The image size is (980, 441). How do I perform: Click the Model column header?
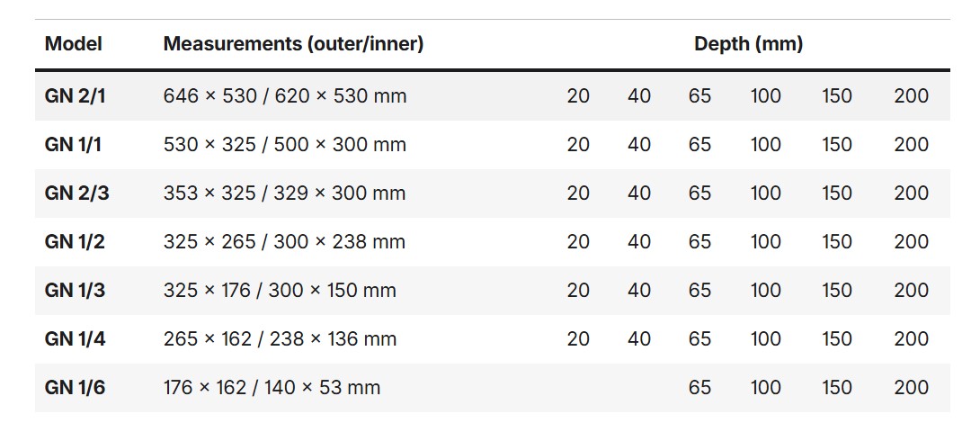(74, 43)
